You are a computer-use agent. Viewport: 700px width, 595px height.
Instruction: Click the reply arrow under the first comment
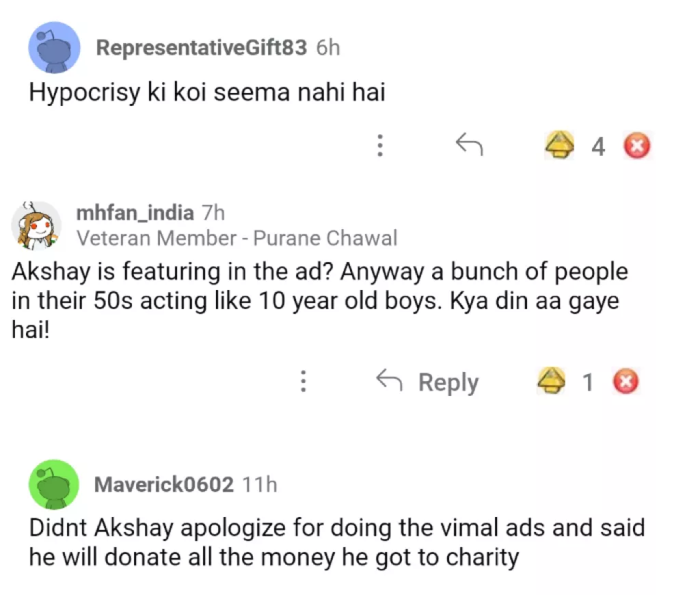tap(470, 144)
